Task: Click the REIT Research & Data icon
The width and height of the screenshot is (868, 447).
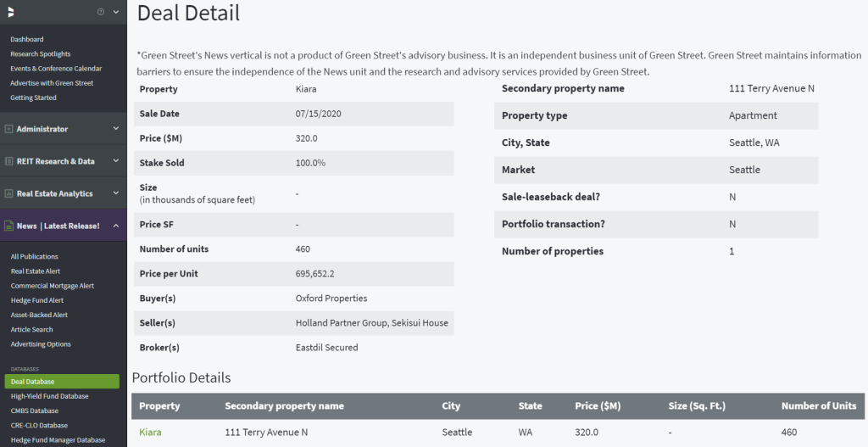Action: pyautogui.click(x=8, y=161)
